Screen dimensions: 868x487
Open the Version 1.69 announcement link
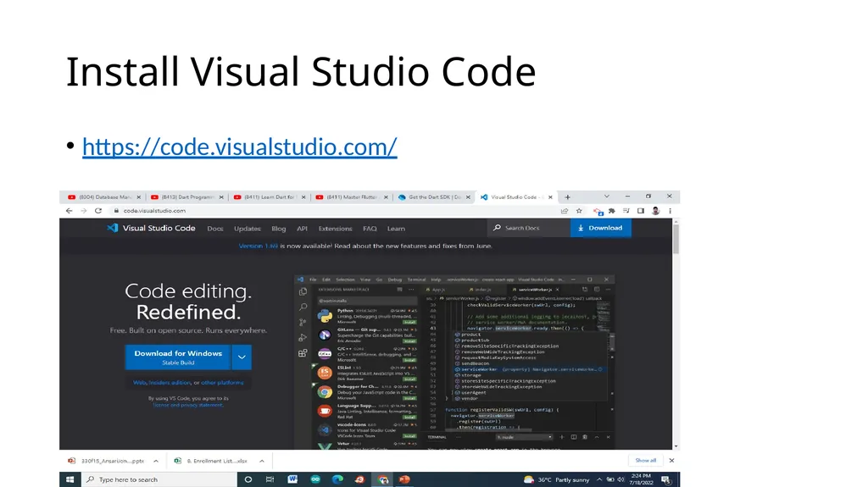coord(258,246)
